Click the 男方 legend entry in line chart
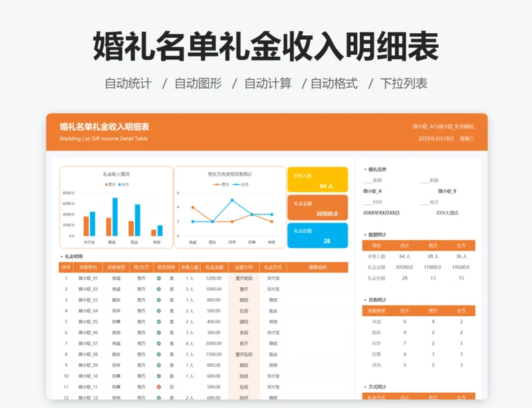Screen dimensions: 532x408 click(x=221, y=184)
